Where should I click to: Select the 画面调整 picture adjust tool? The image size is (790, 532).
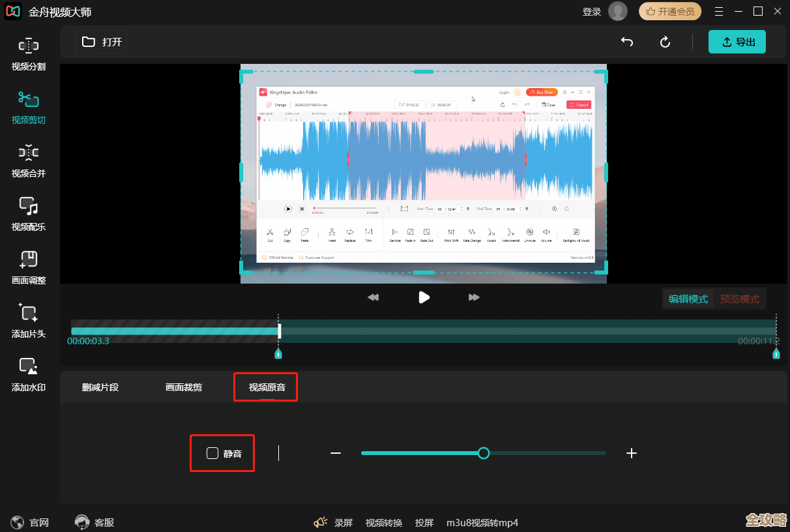(x=29, y=267)
